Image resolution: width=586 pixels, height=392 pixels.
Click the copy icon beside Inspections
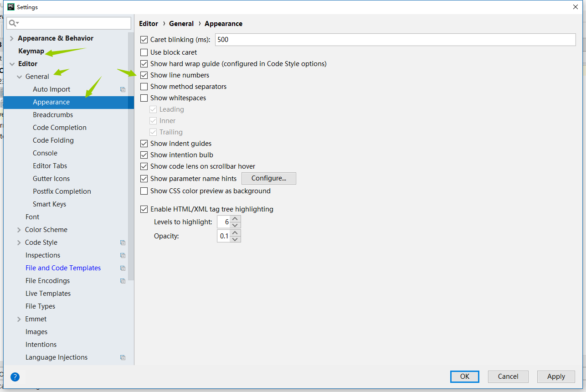(x=123, y=255)
